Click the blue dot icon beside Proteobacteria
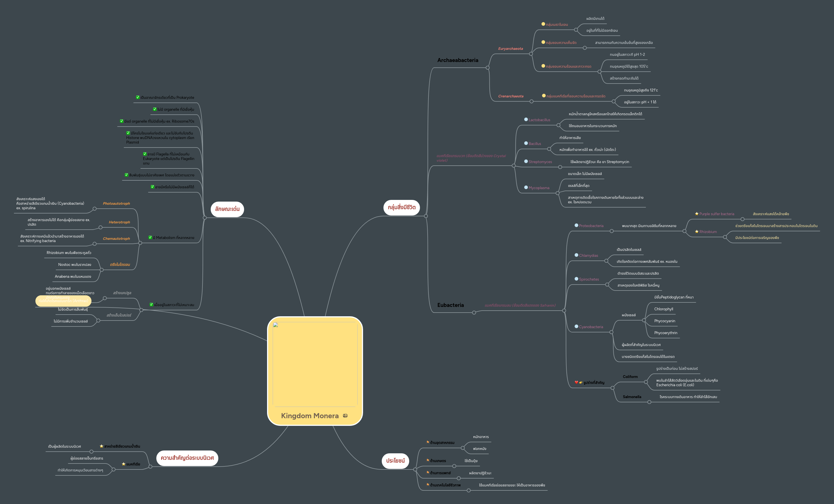The height and width of the screenshot is (504, 834). [x=576, y=225]
